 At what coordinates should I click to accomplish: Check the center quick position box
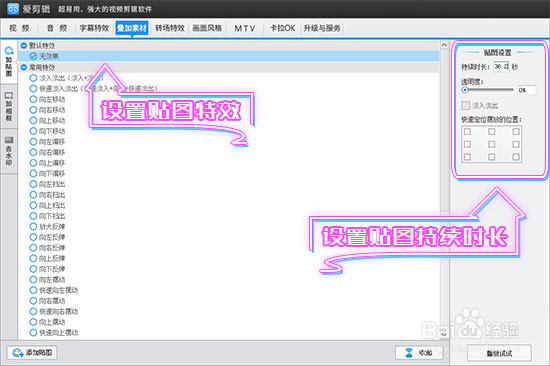(492, 144)
